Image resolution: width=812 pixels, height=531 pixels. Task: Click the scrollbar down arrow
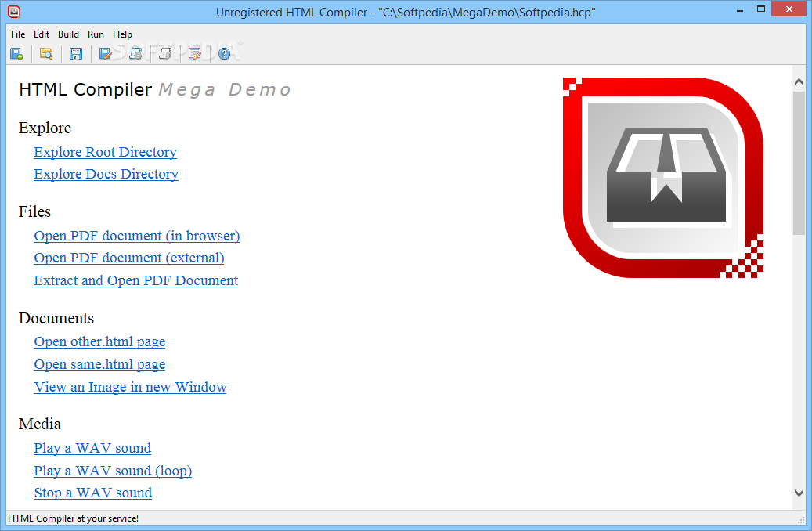pyautogui.click(x=799, y=493)
